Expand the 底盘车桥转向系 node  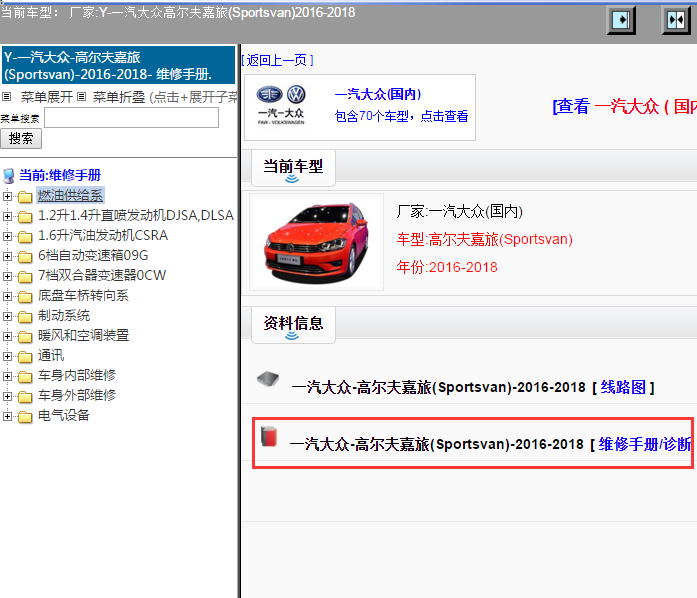[7, 296]
